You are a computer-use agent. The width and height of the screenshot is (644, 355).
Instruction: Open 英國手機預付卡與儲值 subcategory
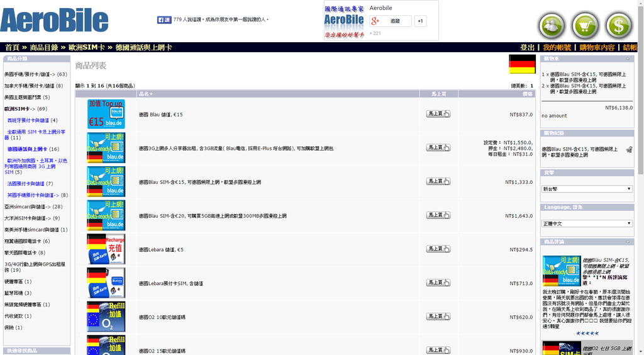[33, 195]
